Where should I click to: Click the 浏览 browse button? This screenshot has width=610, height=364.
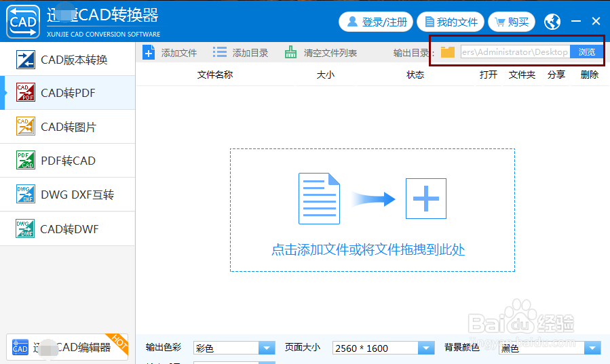[587, 52]
